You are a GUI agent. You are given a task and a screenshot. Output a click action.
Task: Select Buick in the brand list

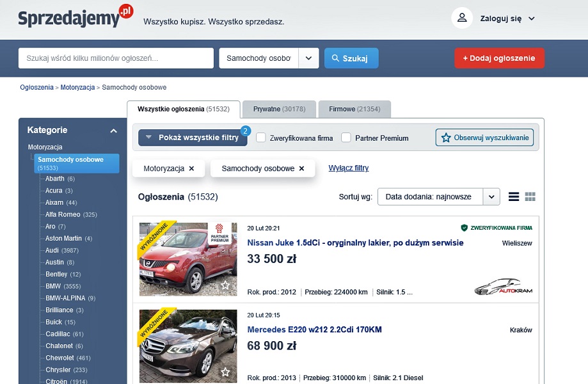point(60,322)
